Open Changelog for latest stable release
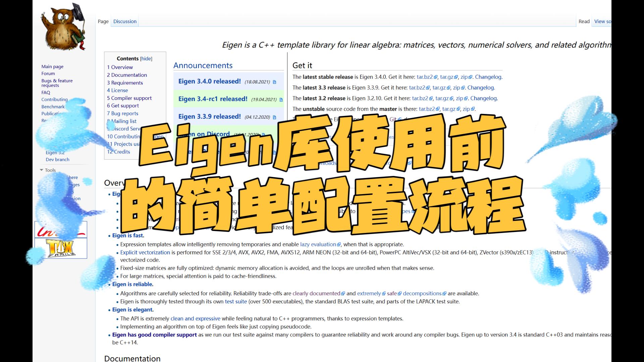Image resolution: width=644 pixels, height=362 pixels. (x=488, y=77)
